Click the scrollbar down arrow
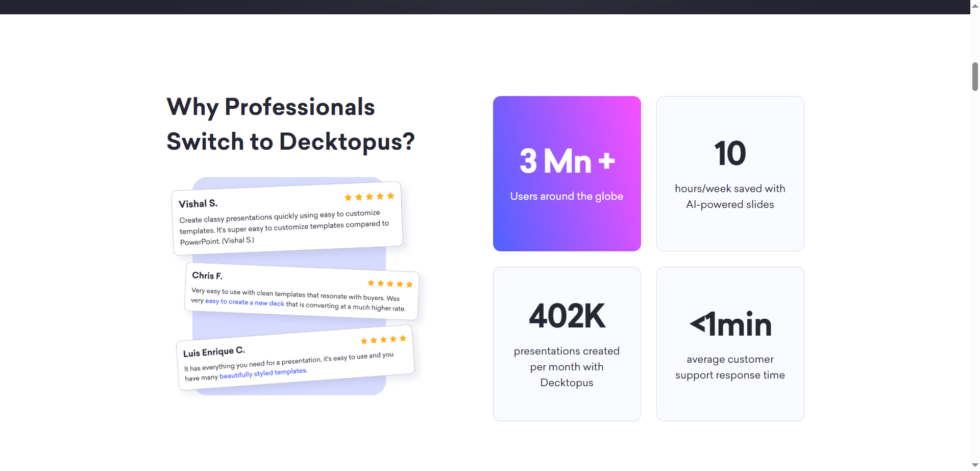This screenshot has height=471, width=980. pyautogui.click(x=975, y=465)
